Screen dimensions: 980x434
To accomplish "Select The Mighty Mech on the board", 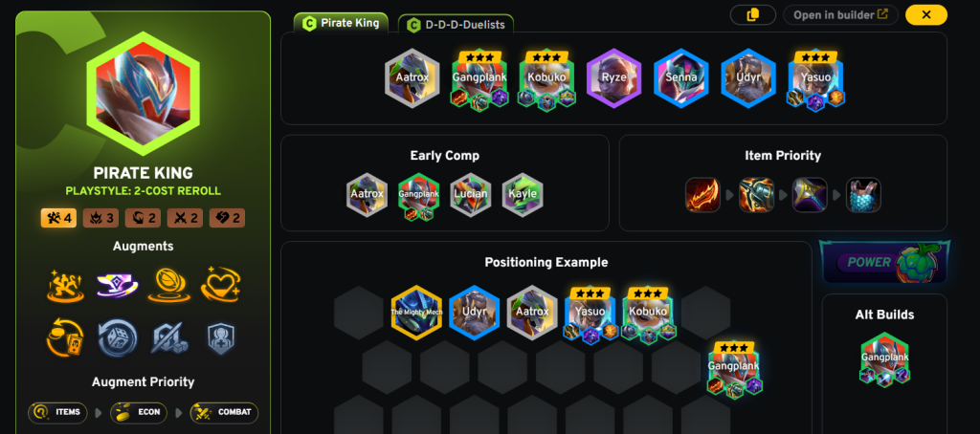I will click(x=416, y=313).
